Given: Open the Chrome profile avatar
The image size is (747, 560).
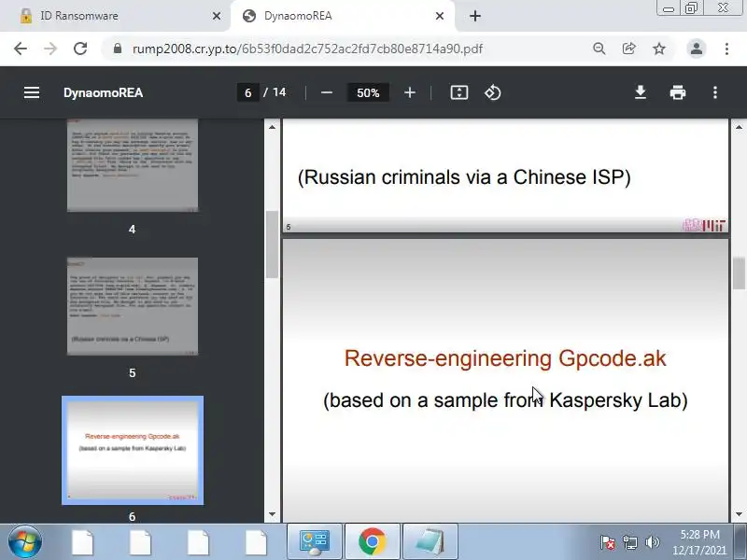Looking at the screenshot, I should pos(696,49).
